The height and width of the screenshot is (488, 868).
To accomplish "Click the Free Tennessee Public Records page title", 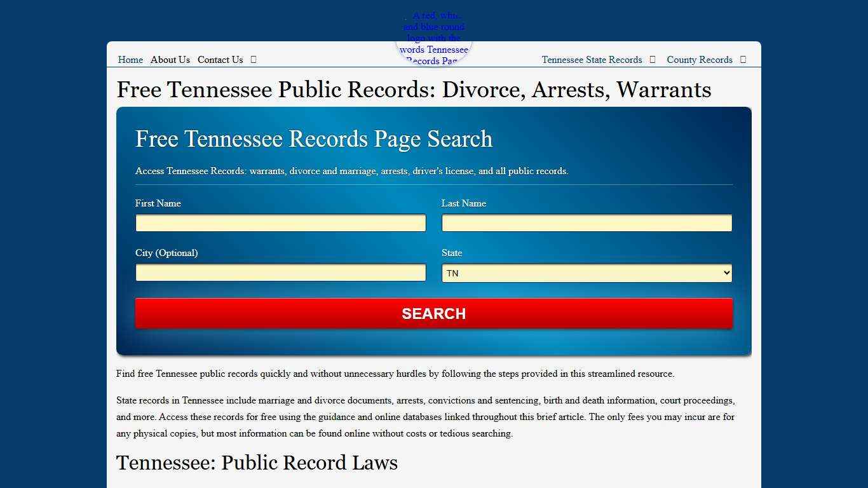I will pyautogui.click(x=414, y=90).
